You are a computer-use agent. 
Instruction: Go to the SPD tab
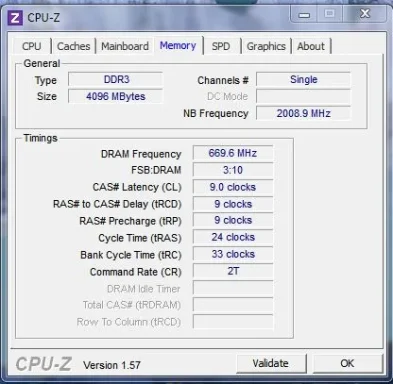pyautogui.click(x=221, y=46)
